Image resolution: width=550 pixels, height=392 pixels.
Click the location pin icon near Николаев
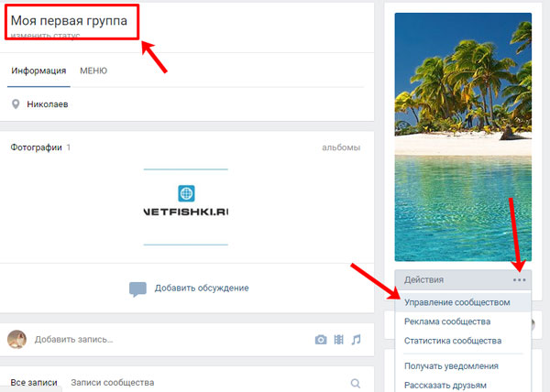coord(16,104)
